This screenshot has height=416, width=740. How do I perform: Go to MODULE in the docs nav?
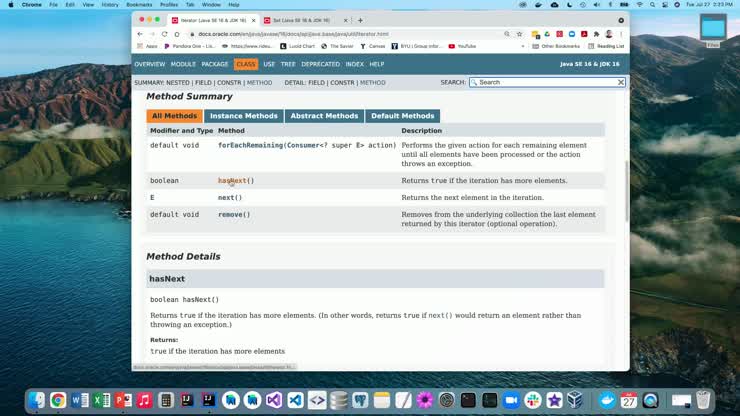tap(183, 64)
